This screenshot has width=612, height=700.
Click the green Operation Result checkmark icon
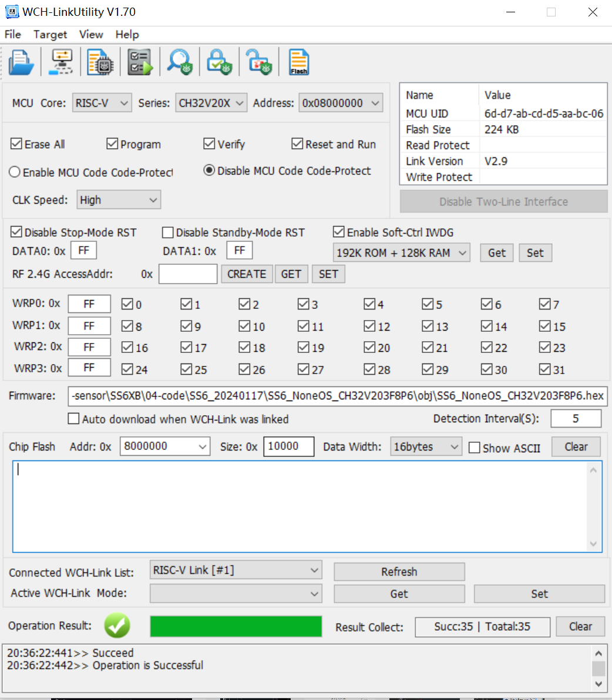pyautogui.click(x=117, y=625)
